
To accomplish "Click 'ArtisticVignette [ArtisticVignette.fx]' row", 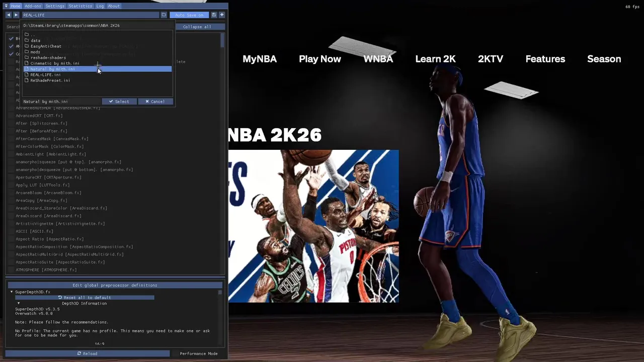I will 60,224.
